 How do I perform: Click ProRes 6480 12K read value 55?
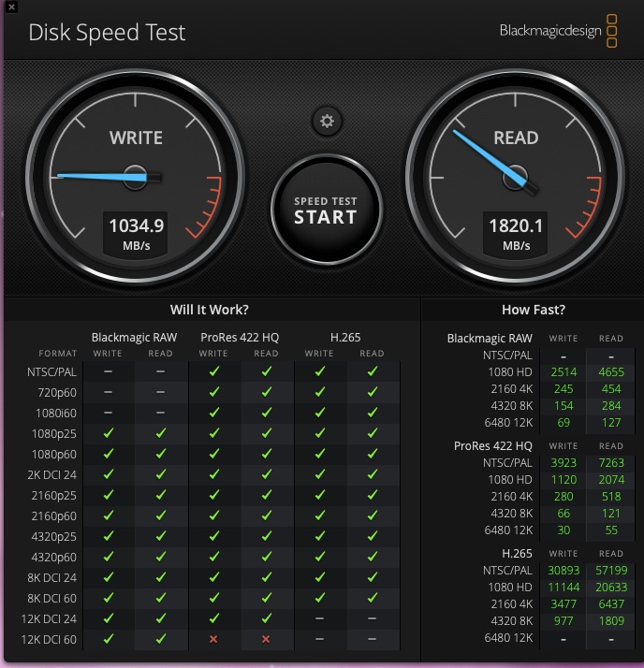pos(611,530)
